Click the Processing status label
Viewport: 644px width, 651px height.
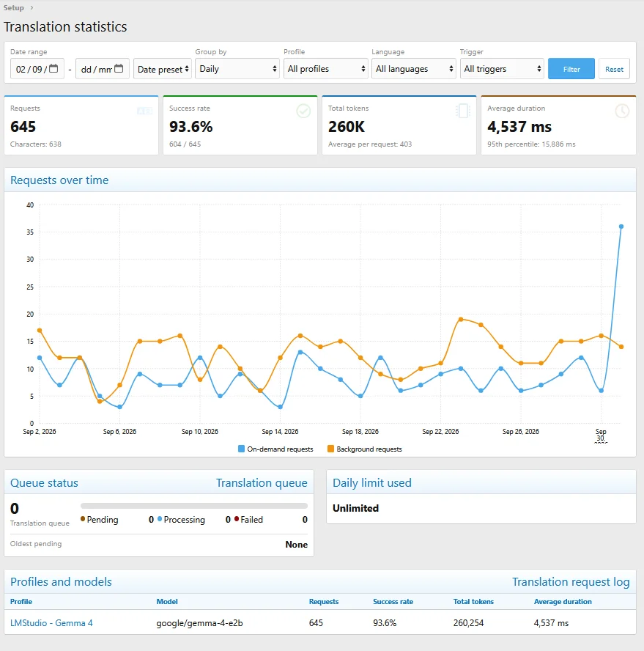tap(184, 520)
